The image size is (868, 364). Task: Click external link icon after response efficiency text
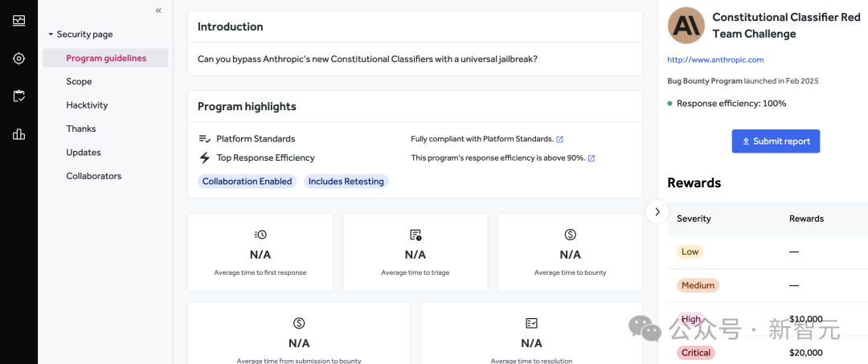point(592,158)
